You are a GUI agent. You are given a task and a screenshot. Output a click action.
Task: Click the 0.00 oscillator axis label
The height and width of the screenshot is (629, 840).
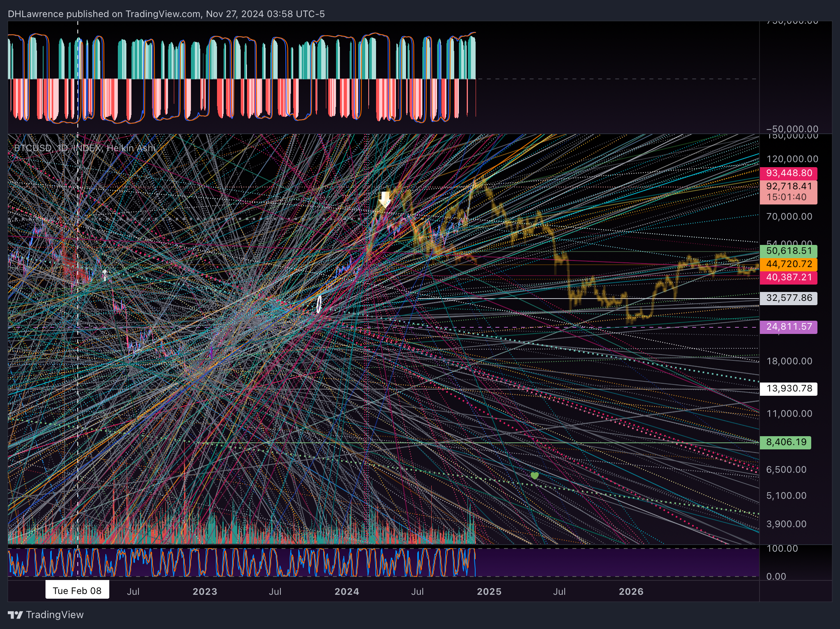[x=776, y=577]
